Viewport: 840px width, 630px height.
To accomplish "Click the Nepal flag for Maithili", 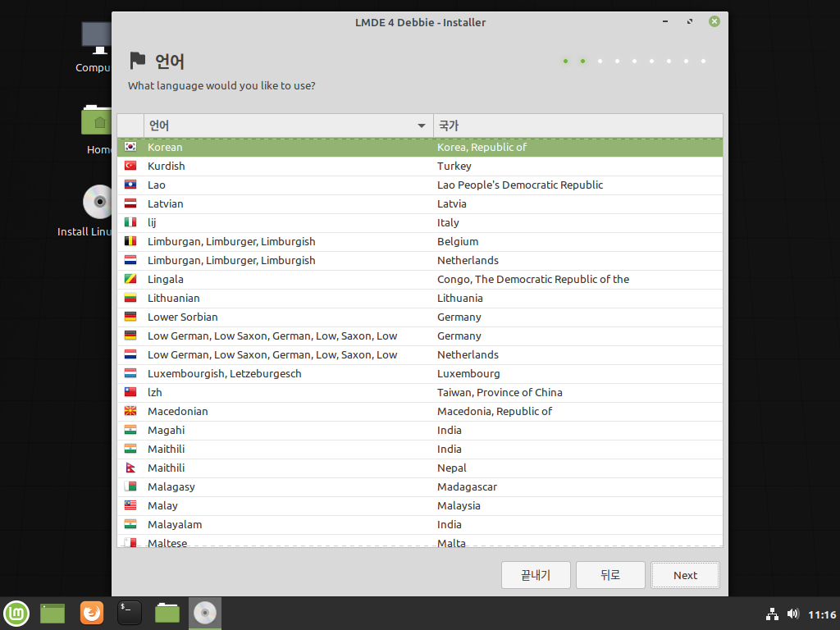I will (130, 468).
